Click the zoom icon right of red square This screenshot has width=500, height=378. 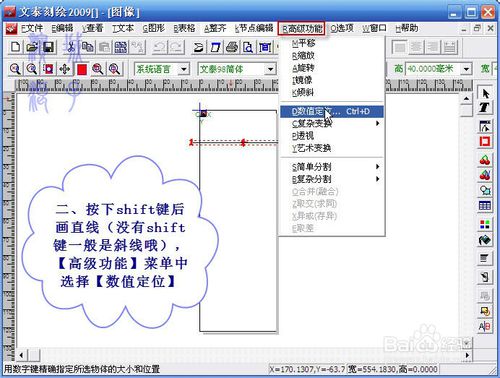tap(98, 69)
